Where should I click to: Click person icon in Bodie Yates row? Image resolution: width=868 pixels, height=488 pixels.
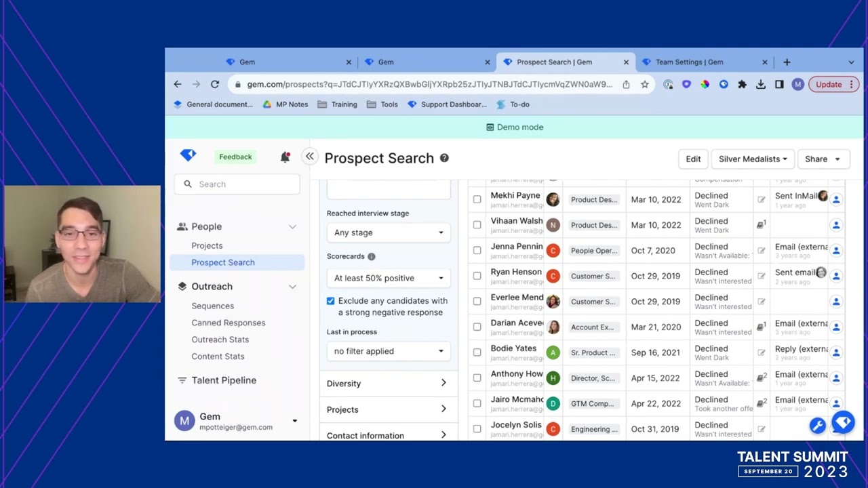pos(836,352)
